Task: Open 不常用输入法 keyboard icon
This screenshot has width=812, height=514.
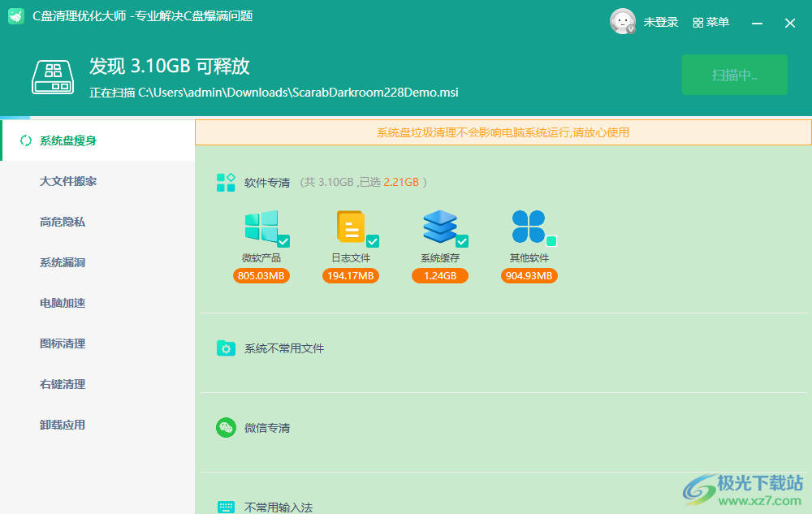Action: pyautogui.click(x=225, y=505)
